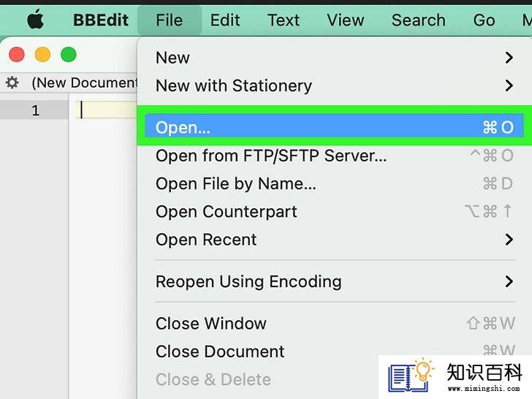Expand the New with Stationery submenu
This screenshot has height=399, width=532.
pyautogui.click(x=509, y=85)
